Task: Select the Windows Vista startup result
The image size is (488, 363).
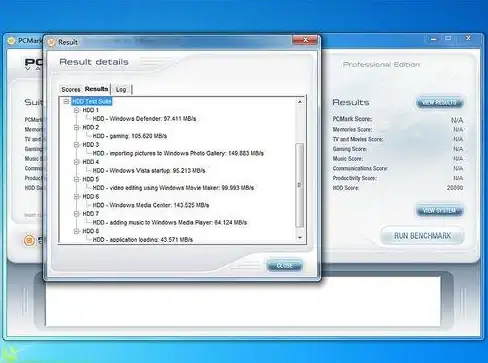Action: [x=149, y=171]
